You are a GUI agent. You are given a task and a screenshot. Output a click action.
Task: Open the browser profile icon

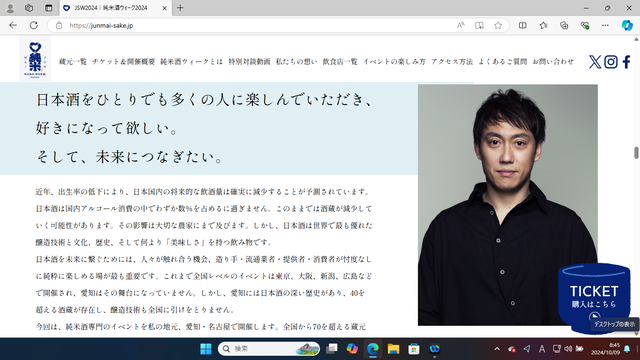pos(10,8)
